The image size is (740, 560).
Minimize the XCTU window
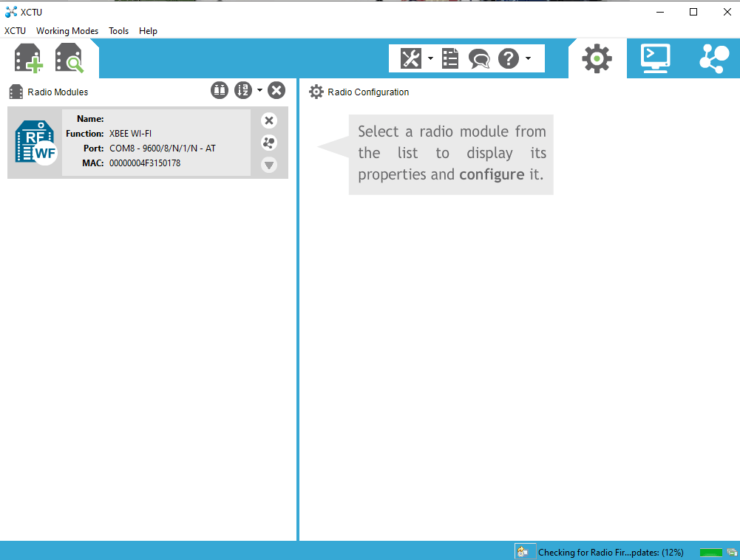click(660, 13)
